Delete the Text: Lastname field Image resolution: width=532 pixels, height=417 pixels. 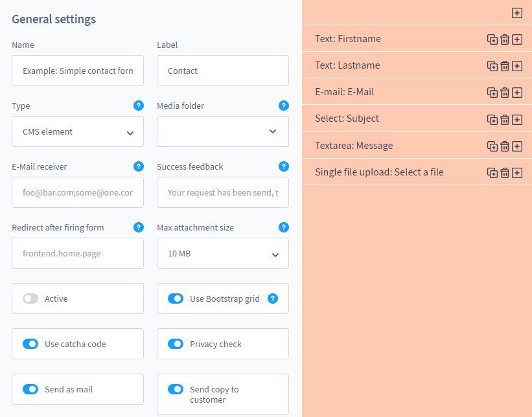[x=505, y=66]
